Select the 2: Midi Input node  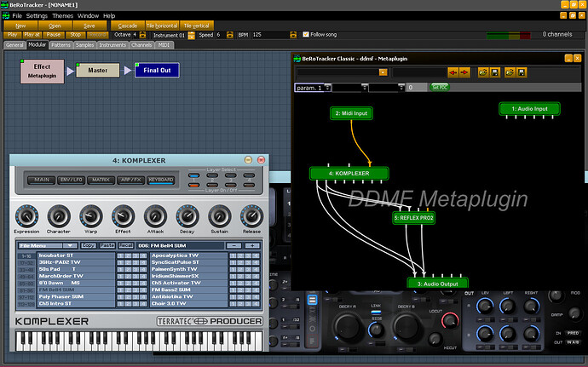click(x=351, y=113)
